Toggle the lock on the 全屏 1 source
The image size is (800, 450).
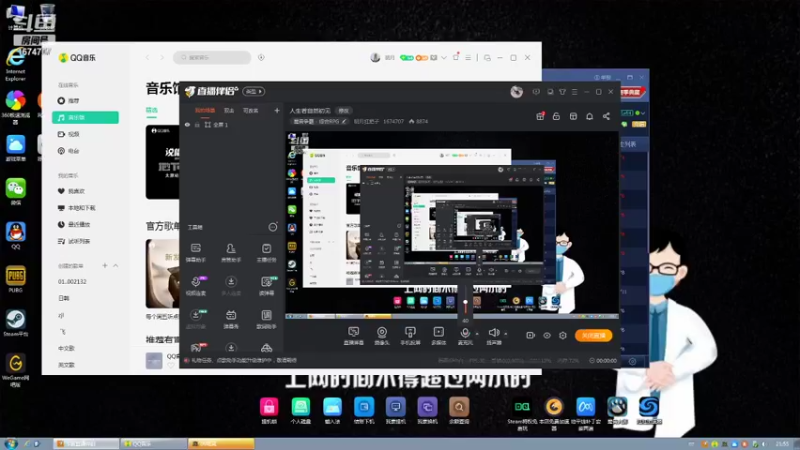(x=197, y=124)
